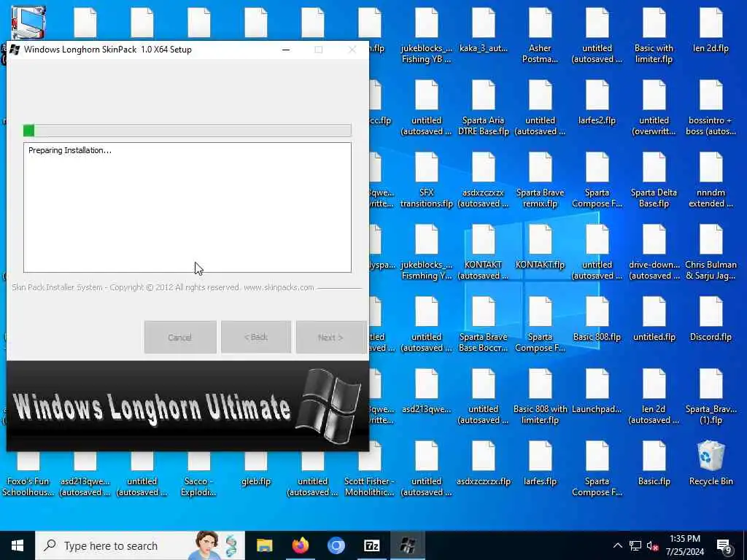
Task: Click the green installation progress bar
Action: (x=187, y=131)
